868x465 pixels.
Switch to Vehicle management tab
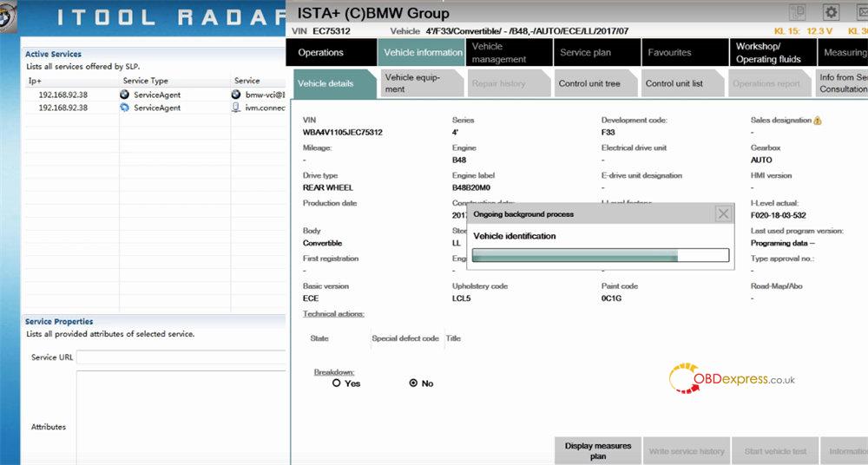[x=509, y=53]
